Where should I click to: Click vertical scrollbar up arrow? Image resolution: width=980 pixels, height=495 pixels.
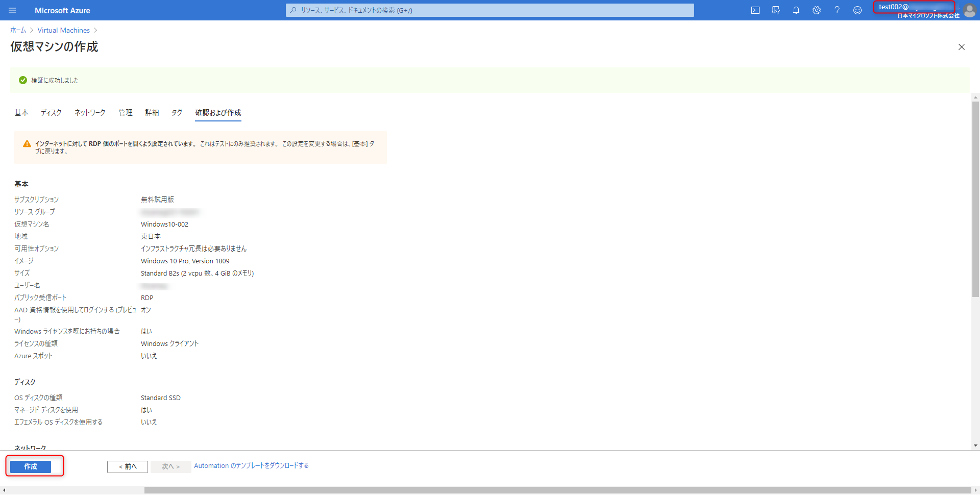point(975,97)
